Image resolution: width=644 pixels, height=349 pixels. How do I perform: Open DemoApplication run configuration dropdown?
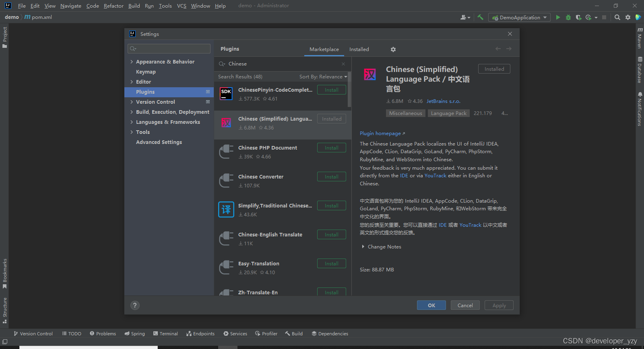click(x=519, y=17)
